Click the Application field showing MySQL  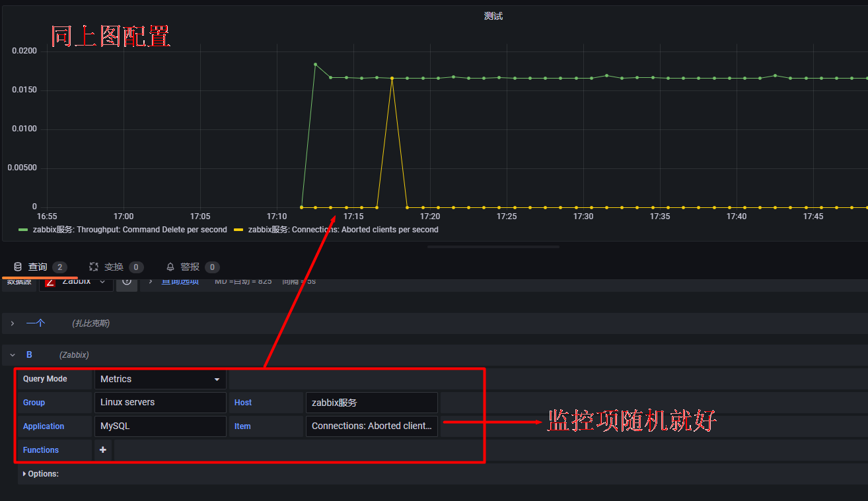(161, 426)
